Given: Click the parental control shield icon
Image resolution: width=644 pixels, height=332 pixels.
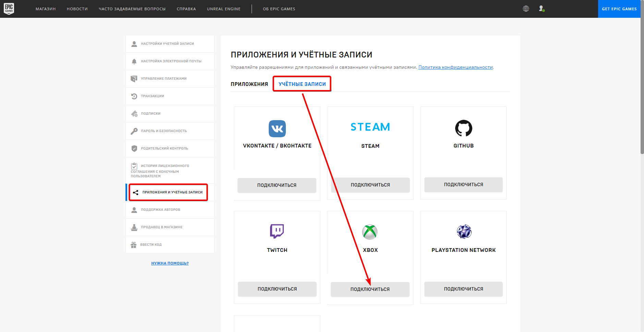Looking at the screenshot, I should [134, 149].
